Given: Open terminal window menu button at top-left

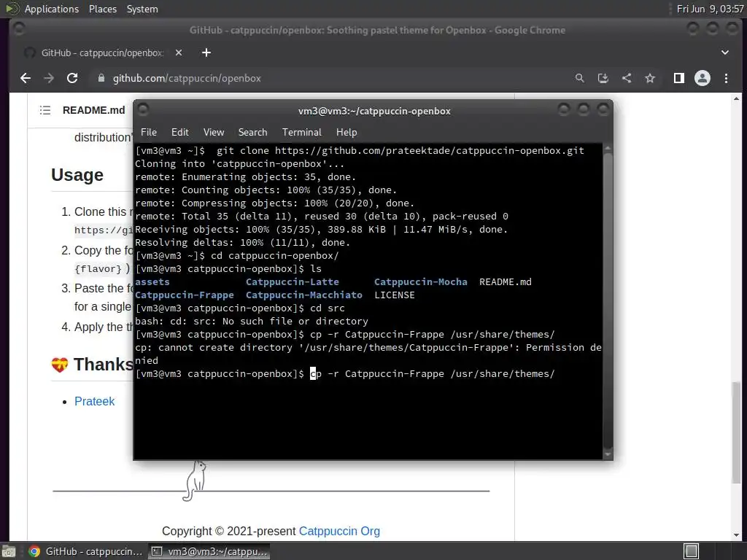Looking at the screenshot, I should click(142, 109).
